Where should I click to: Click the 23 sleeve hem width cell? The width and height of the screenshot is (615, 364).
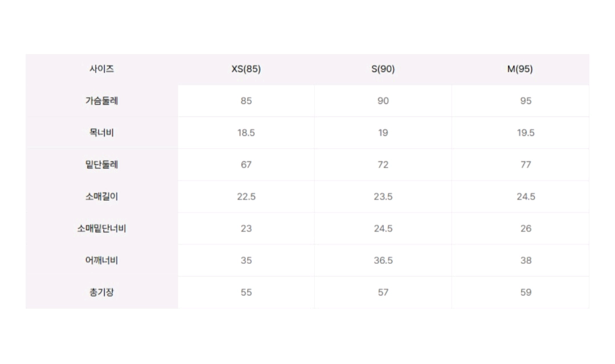[x=246, y=229]
